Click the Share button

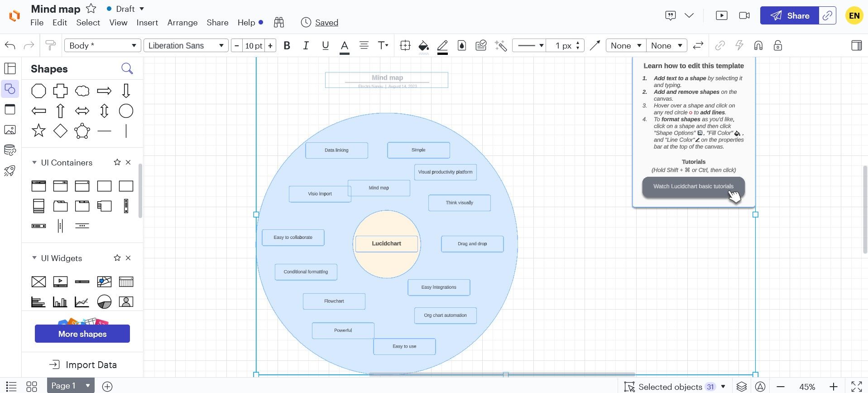click(x=789, y=16)
